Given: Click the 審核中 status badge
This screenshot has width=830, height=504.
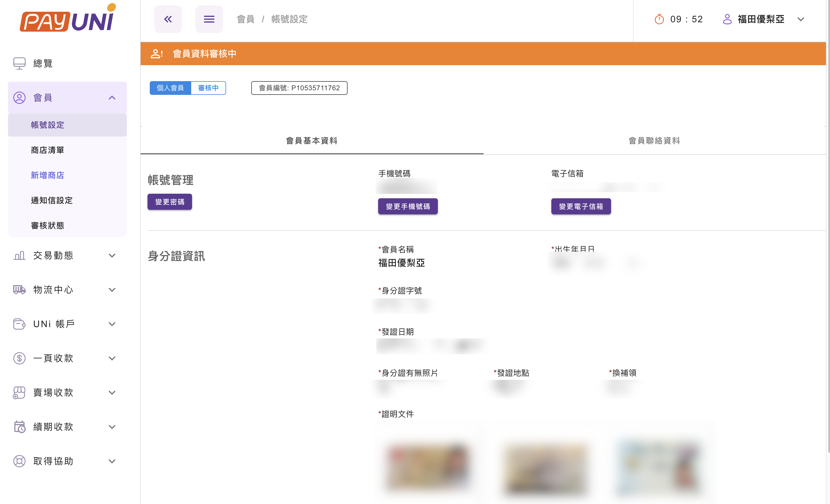Looking at the screenshot, I should [208, 88].
